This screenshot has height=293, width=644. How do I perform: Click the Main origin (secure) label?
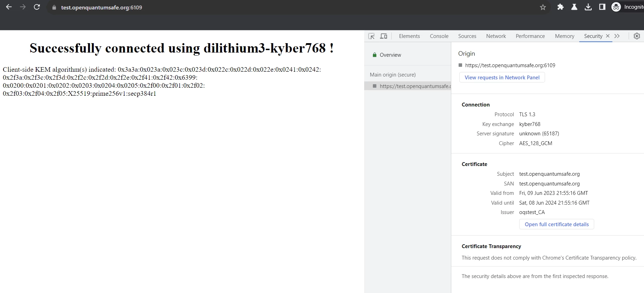393,75
